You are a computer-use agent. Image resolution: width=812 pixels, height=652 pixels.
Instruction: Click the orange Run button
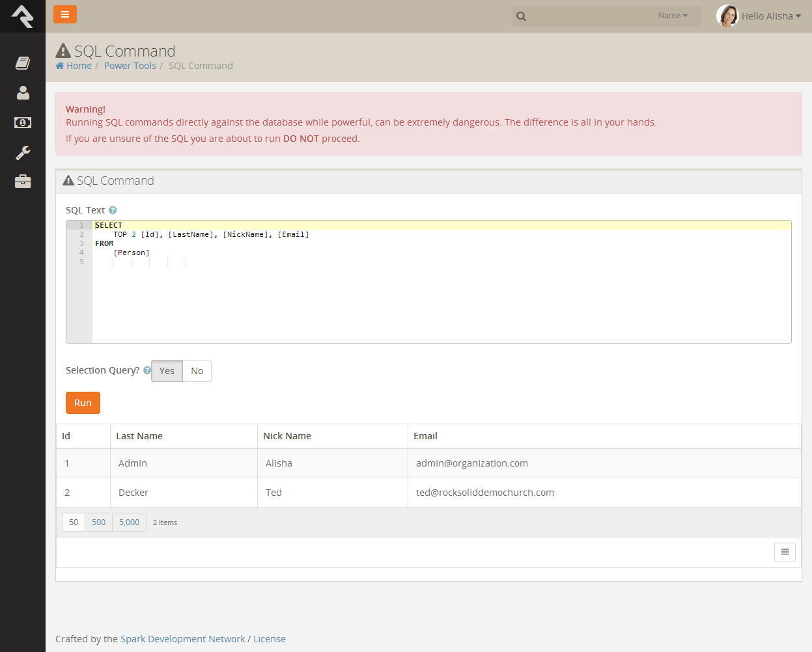click(x=83, y=403)
